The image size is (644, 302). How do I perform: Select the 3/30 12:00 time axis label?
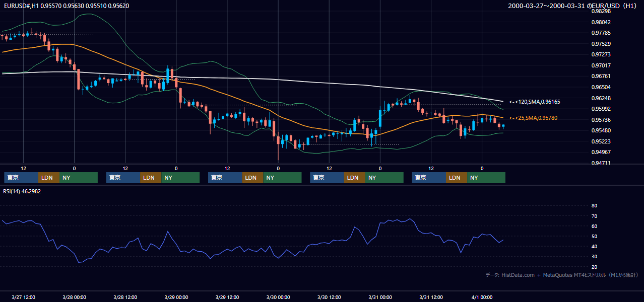point(329,297)
